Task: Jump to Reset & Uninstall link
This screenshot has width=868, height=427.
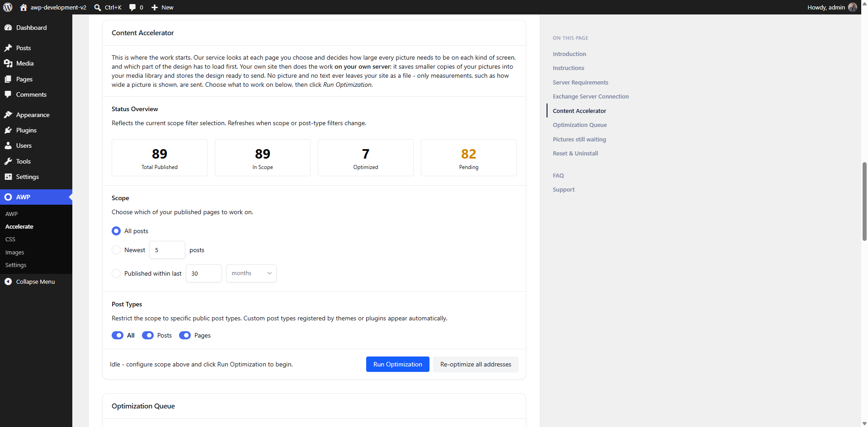Action: pyautogui.click(x=575, y=154)
